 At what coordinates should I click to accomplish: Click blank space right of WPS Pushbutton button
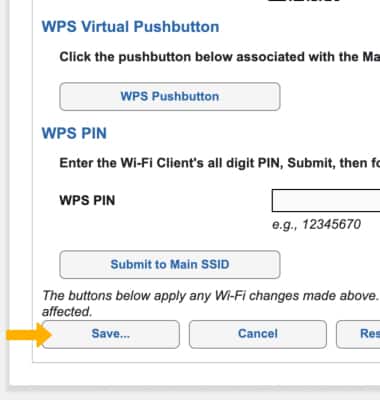pos(330,97)
